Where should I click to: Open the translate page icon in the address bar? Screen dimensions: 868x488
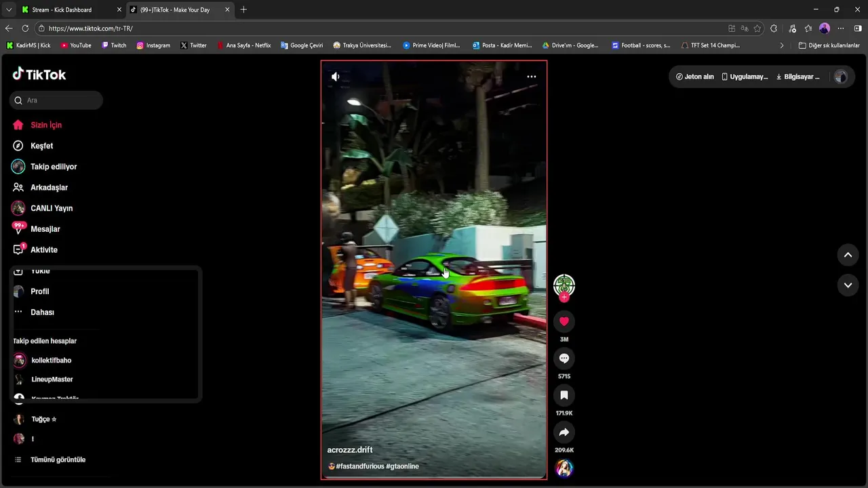click(x=745, y=28)
